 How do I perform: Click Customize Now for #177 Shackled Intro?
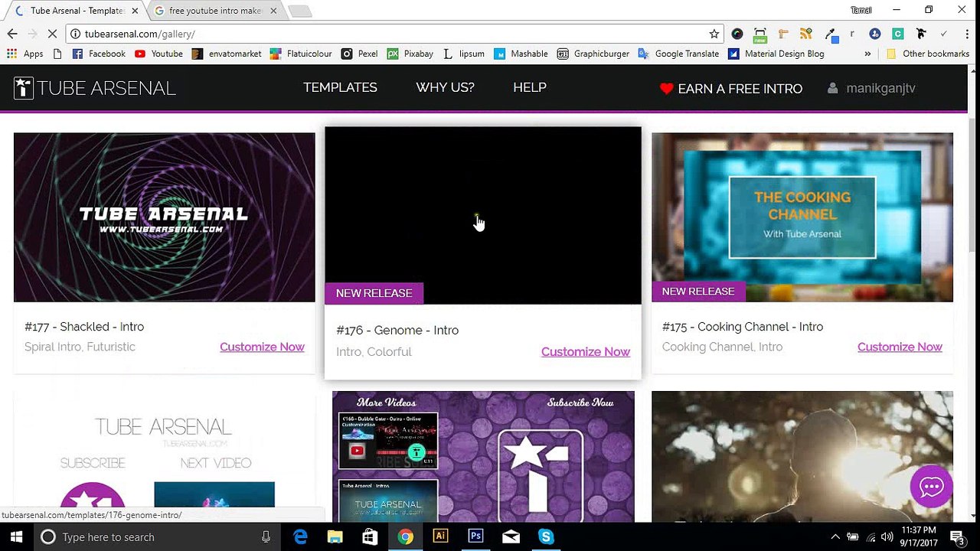click(262, 347)
